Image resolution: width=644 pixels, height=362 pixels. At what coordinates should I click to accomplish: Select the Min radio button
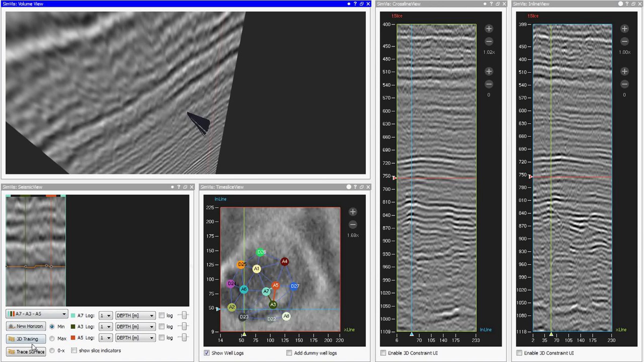pos(52,326)
